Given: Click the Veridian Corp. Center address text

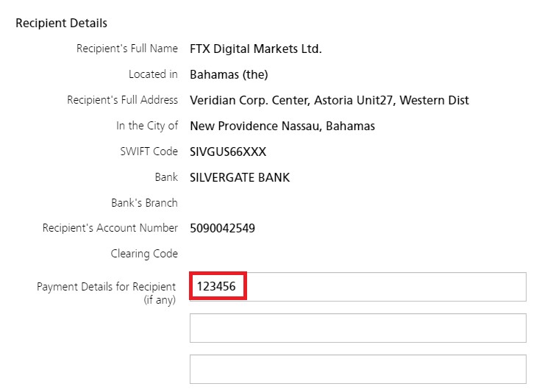Looking at the screenshot, I should tap(329, 100).
